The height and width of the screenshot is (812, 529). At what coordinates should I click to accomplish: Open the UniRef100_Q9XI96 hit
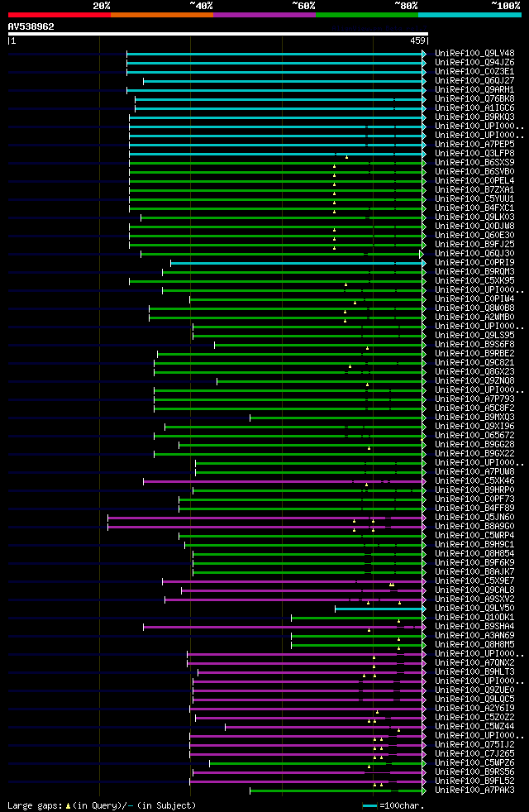(x=474, y=426)
